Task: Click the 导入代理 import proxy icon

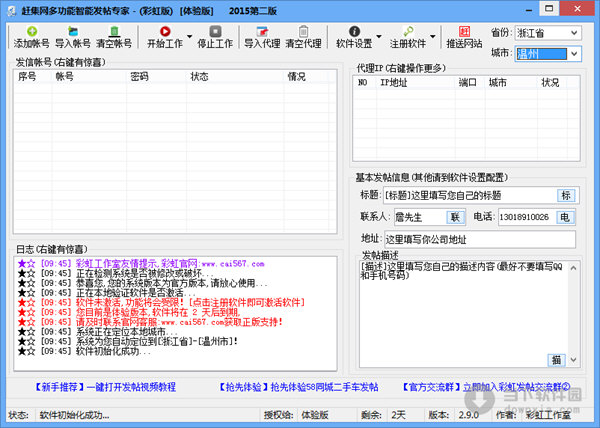Action: [x=262, y=32]
